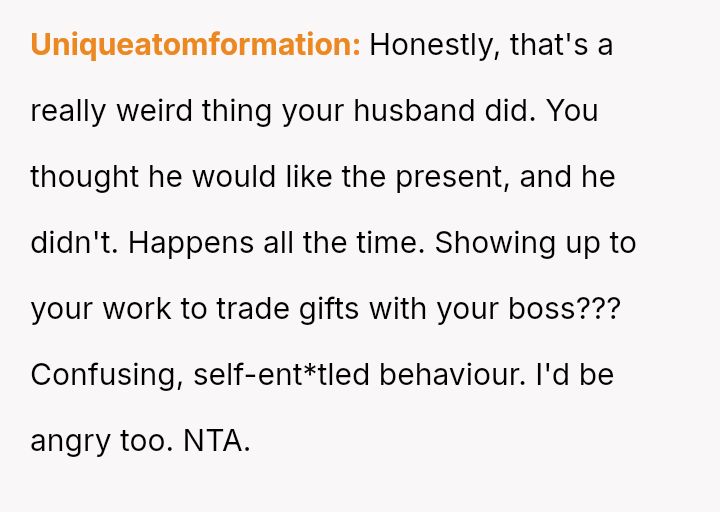Click the word "angry" in the comment
The width and height of the screenshot is (720, 512).
point(69,441)
